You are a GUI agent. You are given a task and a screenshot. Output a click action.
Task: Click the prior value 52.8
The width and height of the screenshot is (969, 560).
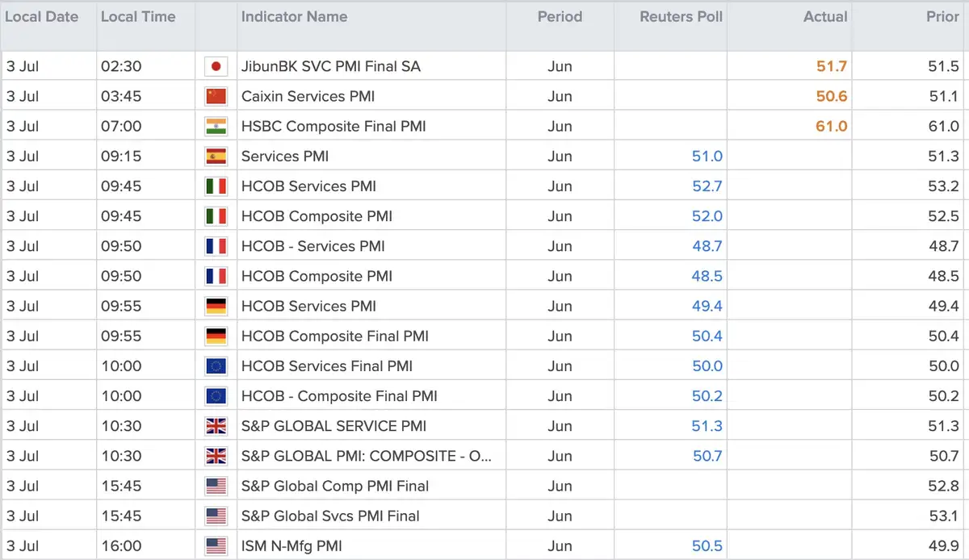[944, 486]
